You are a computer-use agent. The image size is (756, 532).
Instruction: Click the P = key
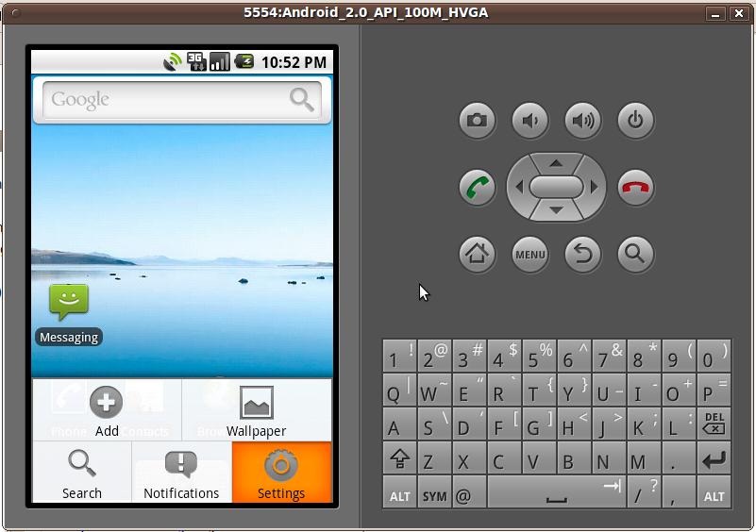(x=714, y=390)
